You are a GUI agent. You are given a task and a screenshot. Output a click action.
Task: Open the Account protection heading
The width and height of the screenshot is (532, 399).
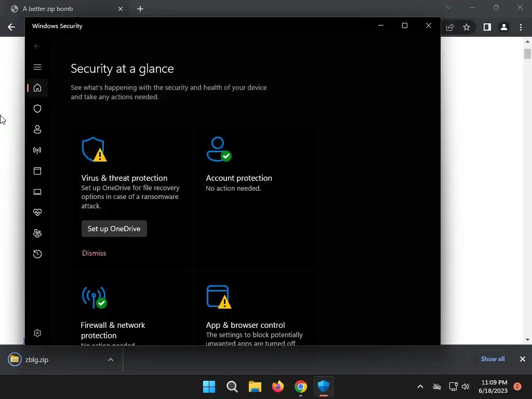[x=239, y=178]
